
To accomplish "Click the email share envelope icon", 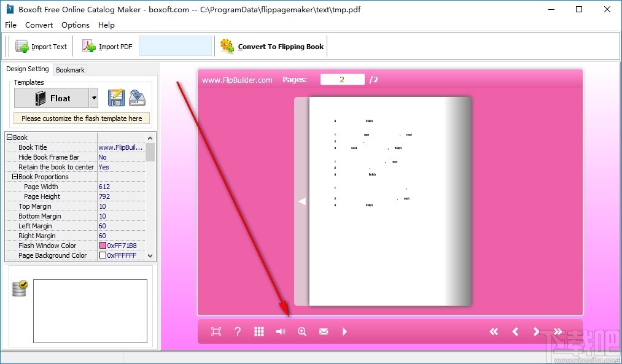I will tap(323, 331).
